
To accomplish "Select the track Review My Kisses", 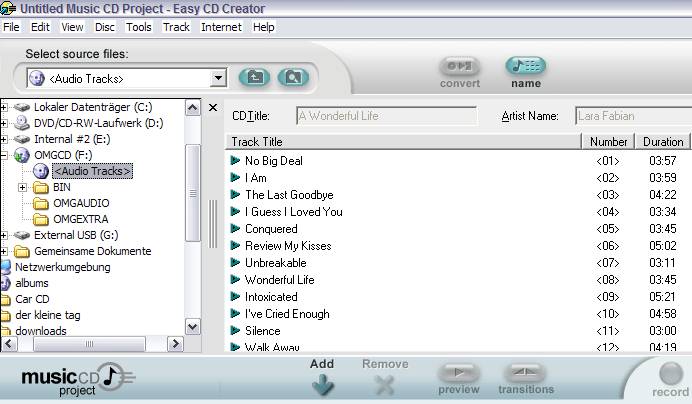I will coord(288,245).
